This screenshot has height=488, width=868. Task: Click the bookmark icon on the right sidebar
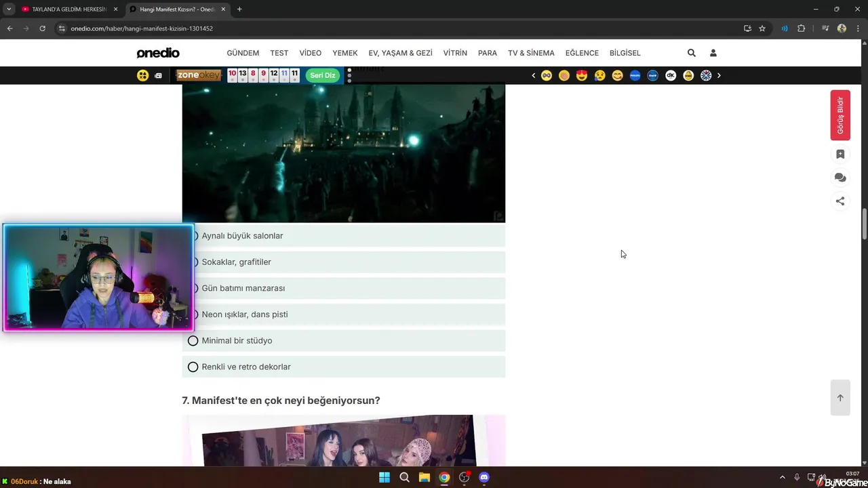coord(840,155)
